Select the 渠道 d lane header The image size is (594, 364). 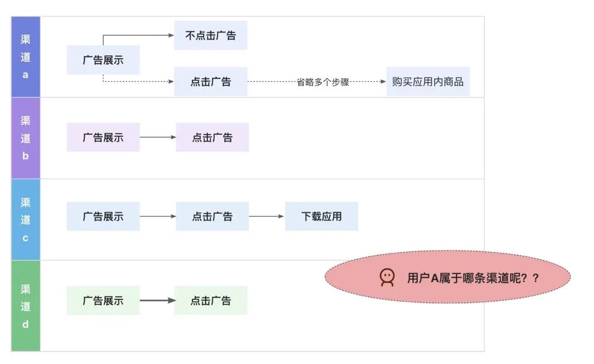[x=26, y=306]
